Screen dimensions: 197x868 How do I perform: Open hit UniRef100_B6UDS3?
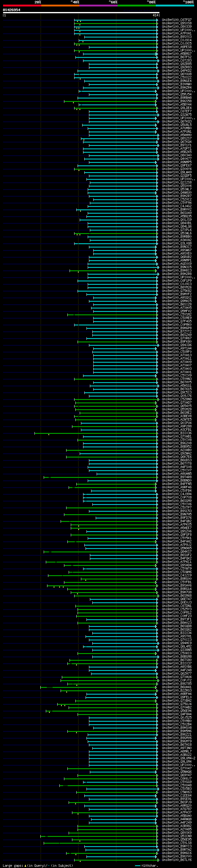[x=176, y=460]
